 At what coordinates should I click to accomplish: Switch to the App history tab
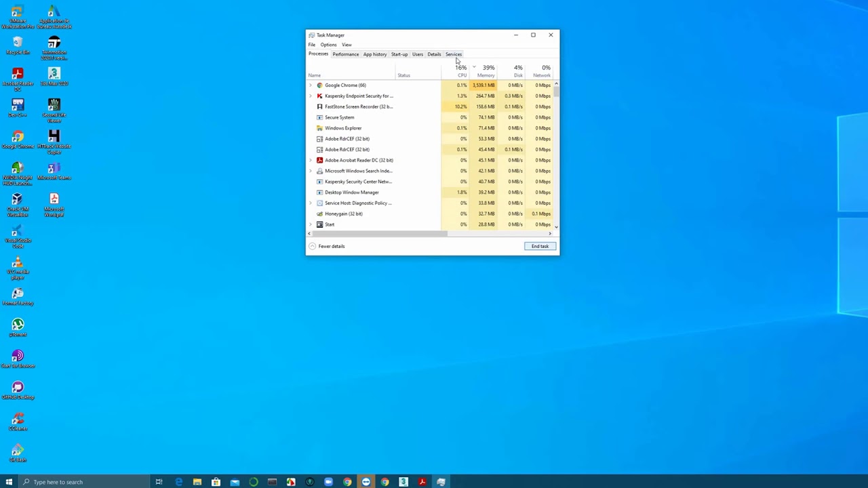coord(375,54)
